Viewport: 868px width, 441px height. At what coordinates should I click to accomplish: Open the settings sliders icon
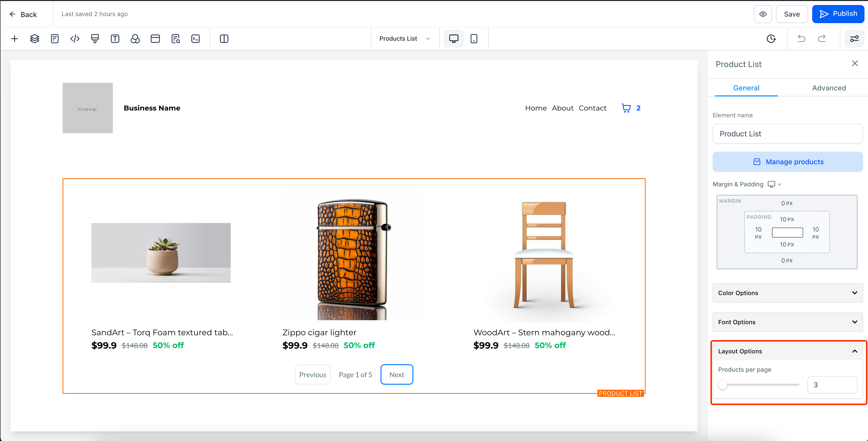click(x=854, y=39)
